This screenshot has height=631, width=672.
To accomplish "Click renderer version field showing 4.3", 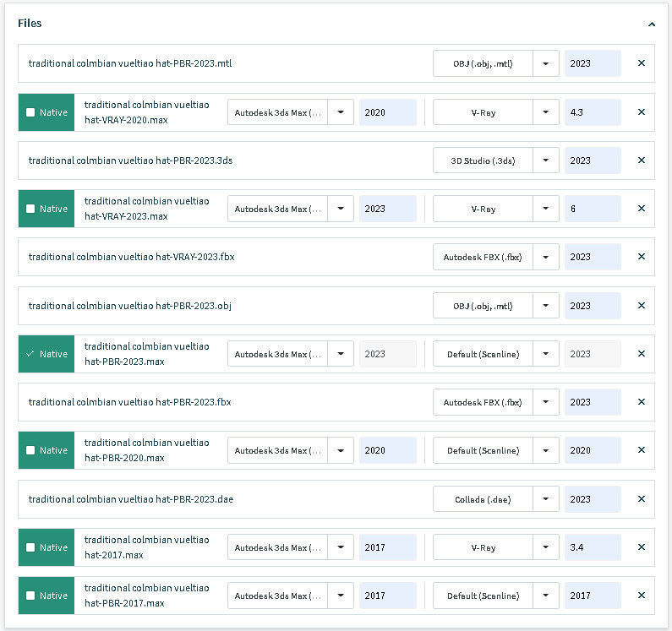I will point(592,112).
